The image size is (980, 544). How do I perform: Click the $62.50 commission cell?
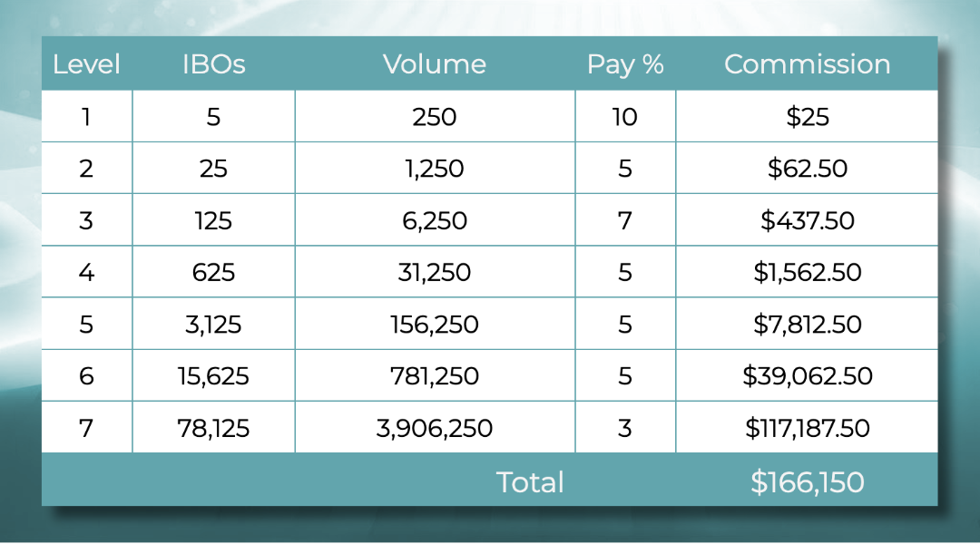[807, 169]
